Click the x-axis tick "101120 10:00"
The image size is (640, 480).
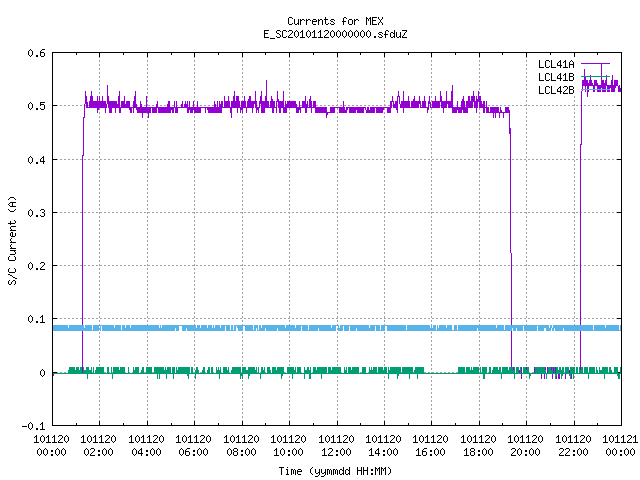pyautogui.click(x=289, y=446)
